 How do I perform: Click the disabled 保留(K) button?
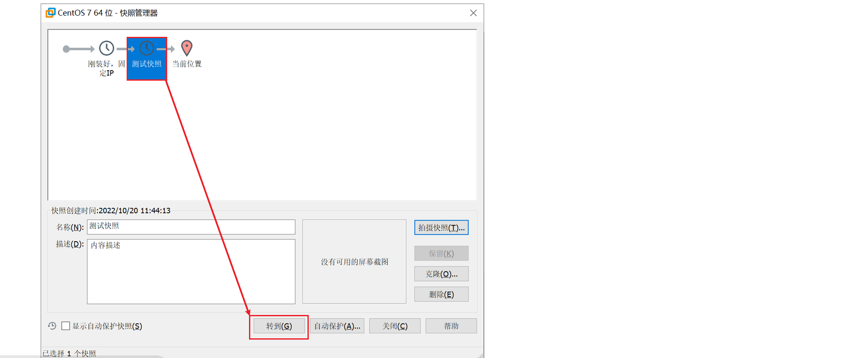pyautogui.click(x=441, y=253)
